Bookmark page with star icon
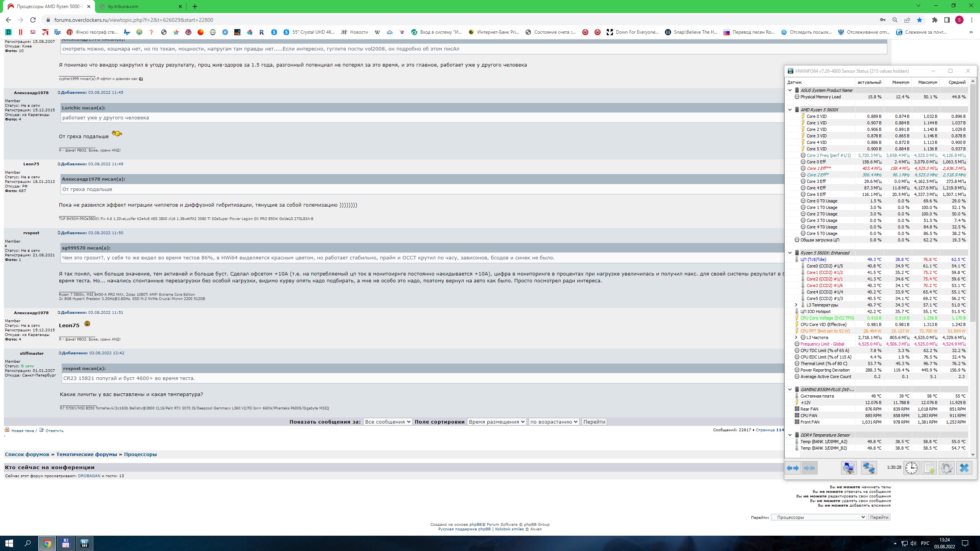The width and height of the screenshot is (980, 551). pyautogui.click(x=920, y=20)
